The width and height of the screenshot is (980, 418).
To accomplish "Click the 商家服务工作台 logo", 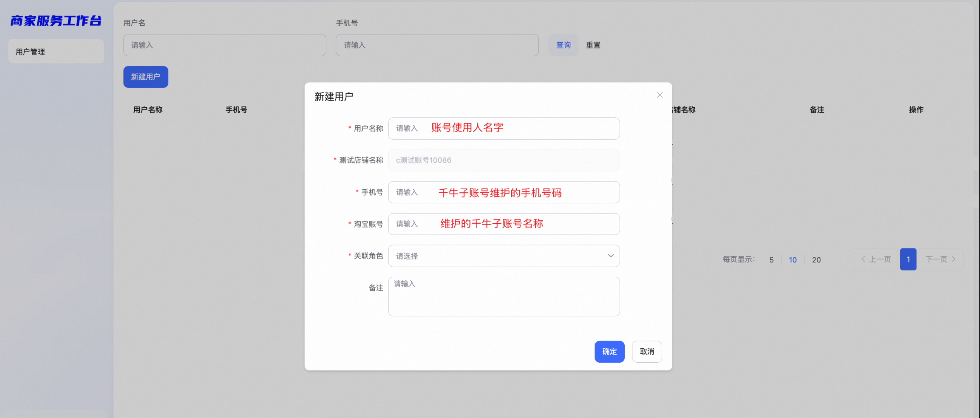I will pos(56,21).
